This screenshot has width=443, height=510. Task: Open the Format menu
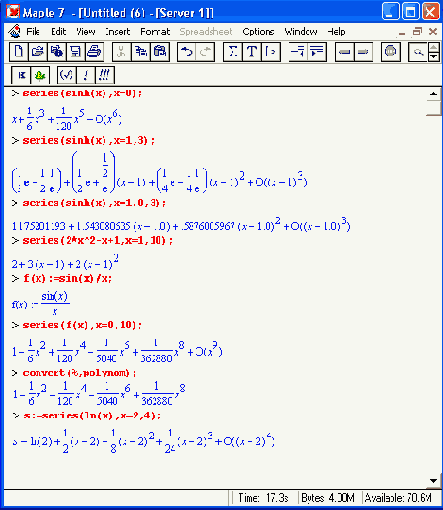pyautogui.click(x=155, y=32)
